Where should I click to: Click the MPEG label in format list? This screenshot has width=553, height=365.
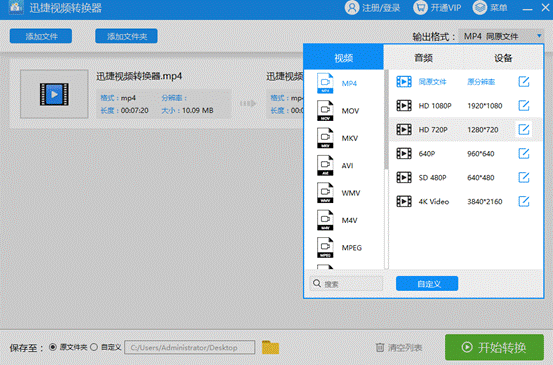coord(352,248)
